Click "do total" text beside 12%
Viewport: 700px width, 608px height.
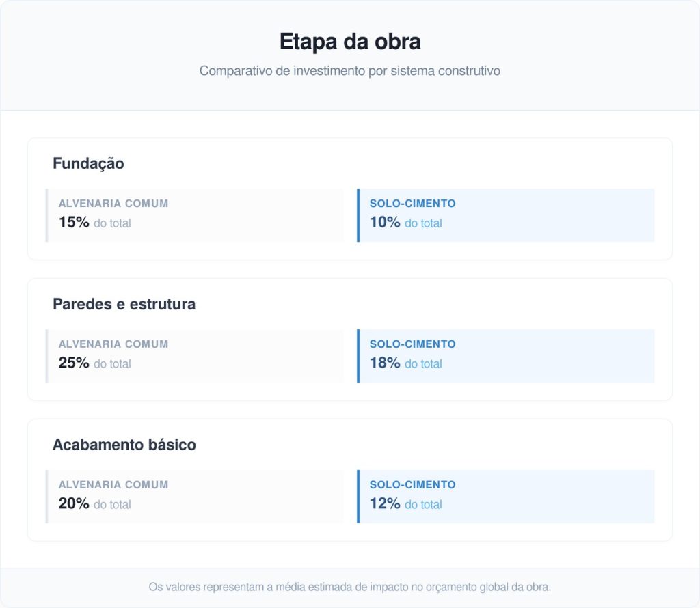click(423, 505)
